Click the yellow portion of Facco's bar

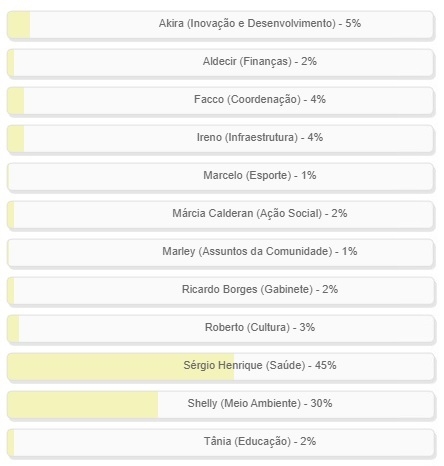[x=16, y=101]
